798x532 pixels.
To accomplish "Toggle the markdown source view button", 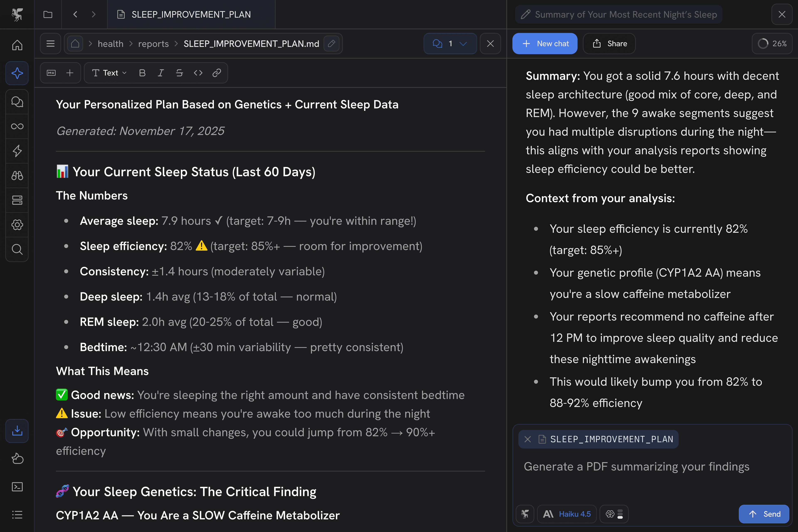I will coord(51,73).
